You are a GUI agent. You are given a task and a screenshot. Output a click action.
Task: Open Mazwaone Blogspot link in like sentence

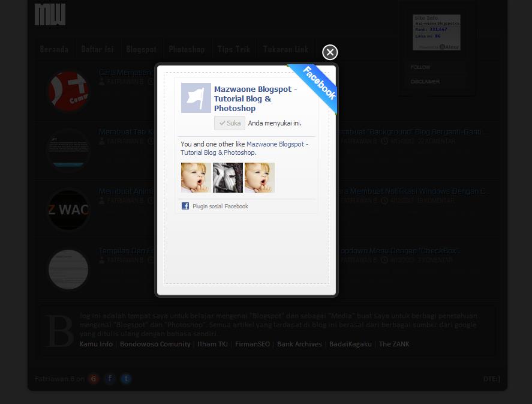click(x=244, y=148)
